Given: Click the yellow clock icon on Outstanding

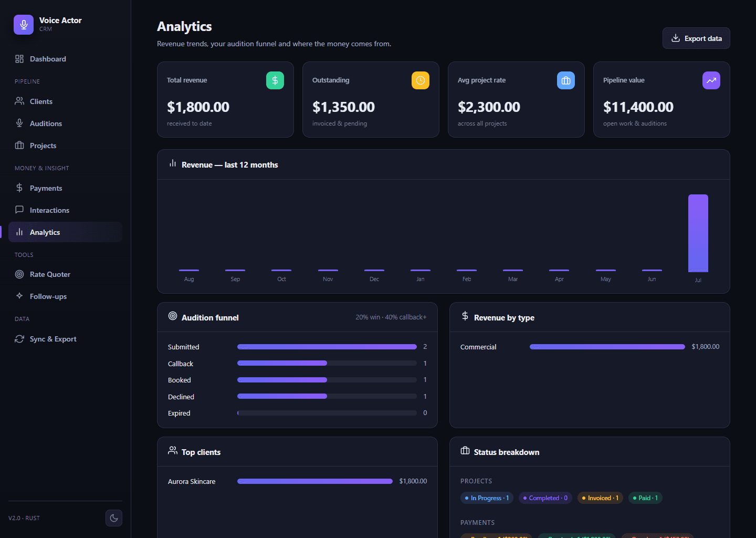Looking at the screenshot, I should tap(421, 80).
